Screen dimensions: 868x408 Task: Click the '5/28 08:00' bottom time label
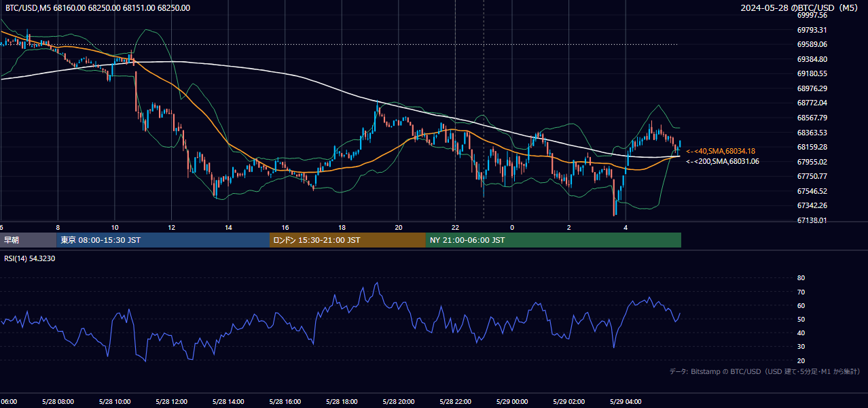click(x=58, y=401)
